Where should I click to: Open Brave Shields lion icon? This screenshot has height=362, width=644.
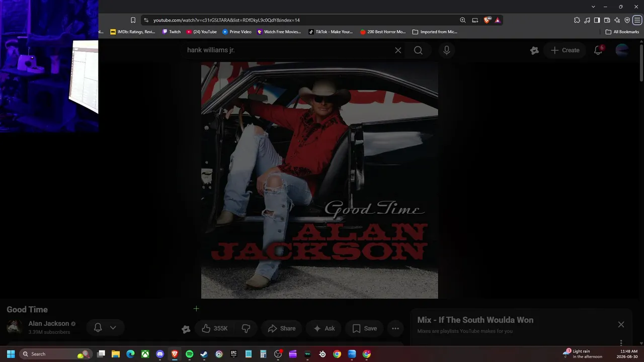(x=487, y=20)
